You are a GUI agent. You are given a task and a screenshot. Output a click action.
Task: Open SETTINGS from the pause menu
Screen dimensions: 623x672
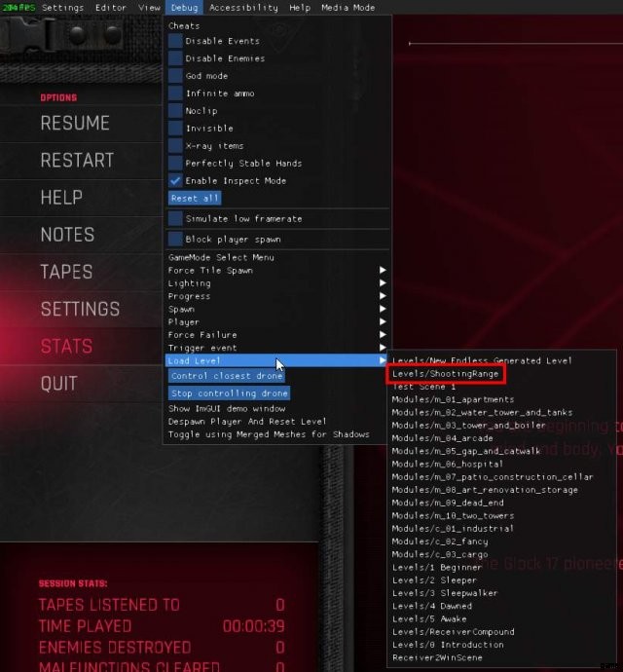coord(80,309)
